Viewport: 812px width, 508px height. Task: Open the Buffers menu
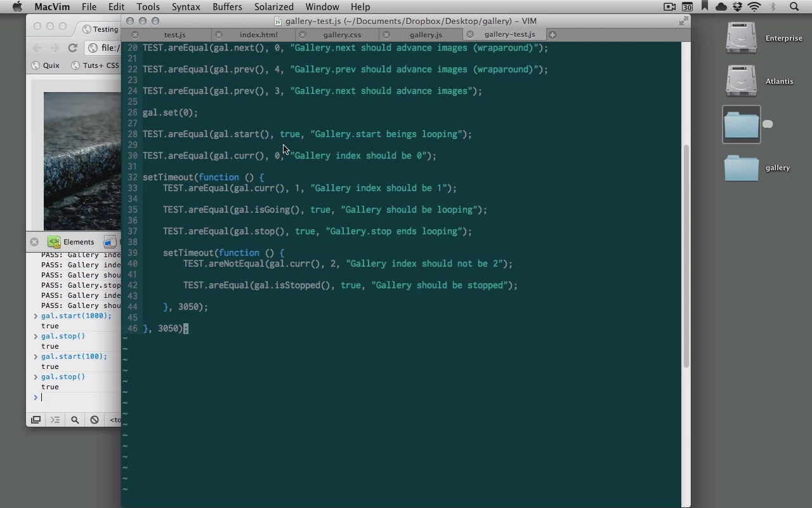tap(227, 7)
